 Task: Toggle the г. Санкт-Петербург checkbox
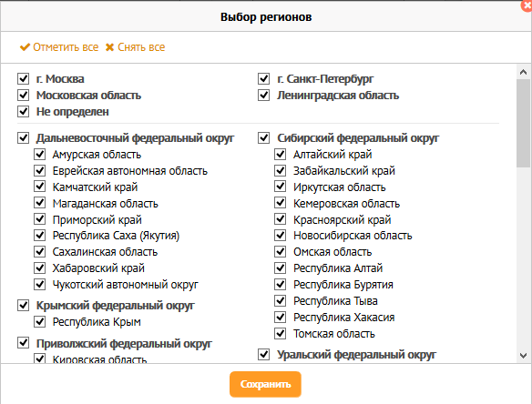click(263, 78)
